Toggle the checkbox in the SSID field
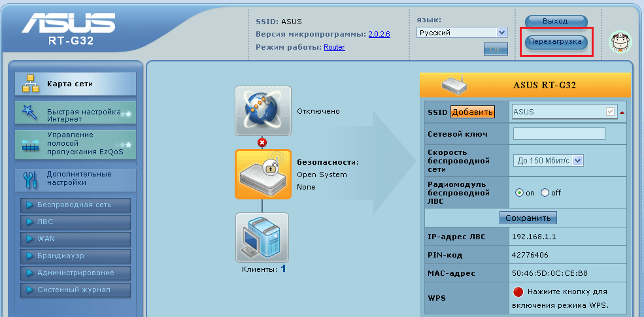The height and width of the screenshot is (317, 644). click(x=610, y=112)
